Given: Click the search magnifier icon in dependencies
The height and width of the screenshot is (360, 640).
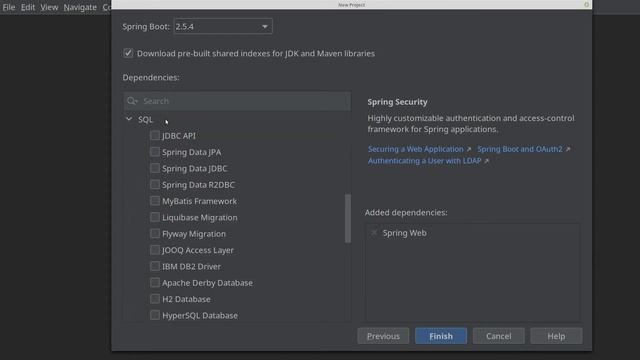Looking at the screenshot, I should pos(132,101).
